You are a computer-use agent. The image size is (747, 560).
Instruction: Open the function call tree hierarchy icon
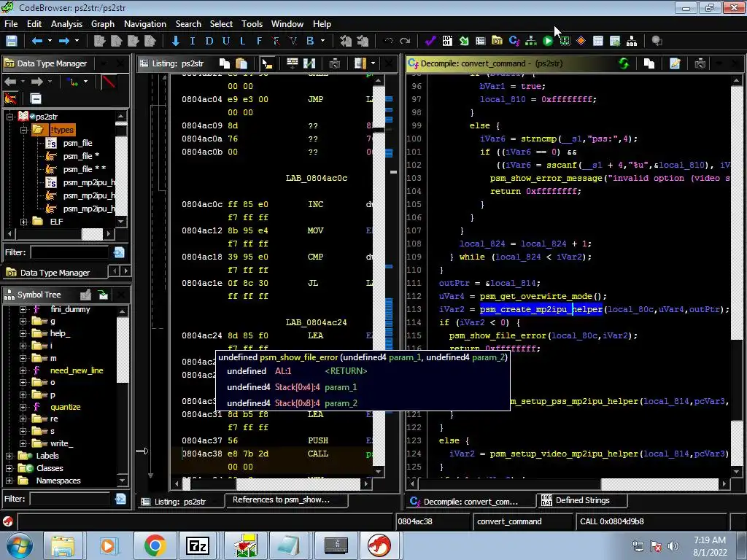[x=531, y=41]
